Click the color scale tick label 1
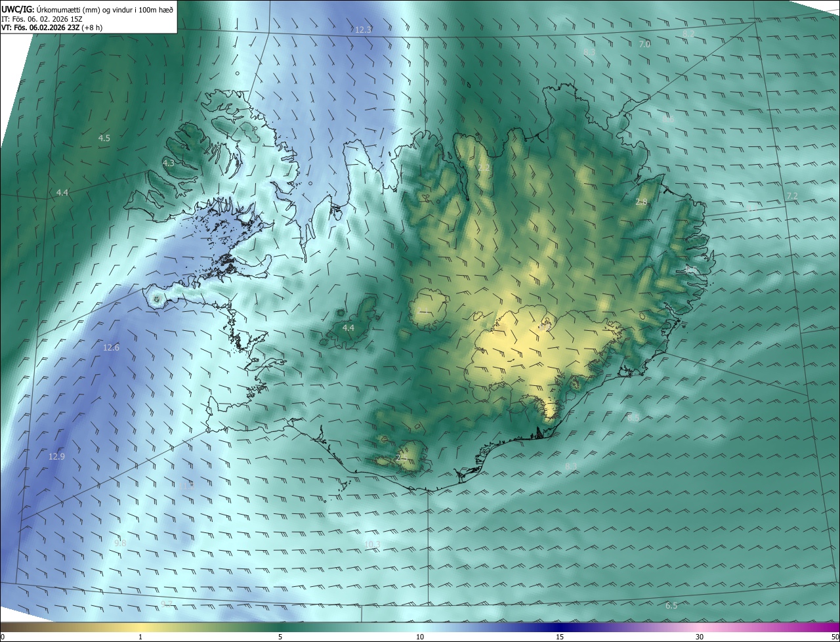840x642 pixels. [140, 637]
